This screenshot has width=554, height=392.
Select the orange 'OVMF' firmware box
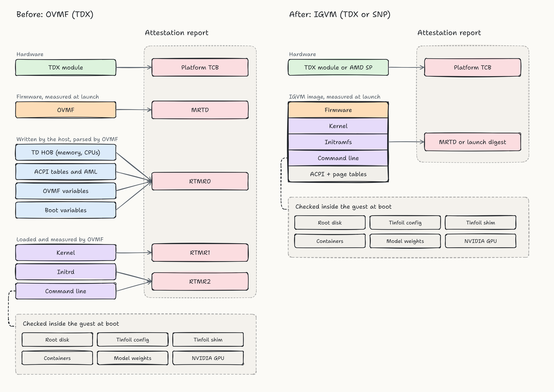66,110
